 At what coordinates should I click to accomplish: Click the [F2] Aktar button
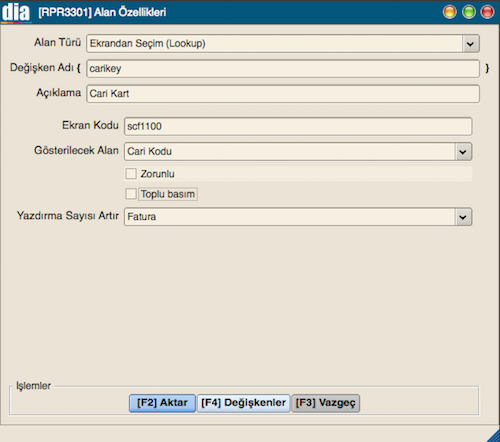(x=162, y=403)
